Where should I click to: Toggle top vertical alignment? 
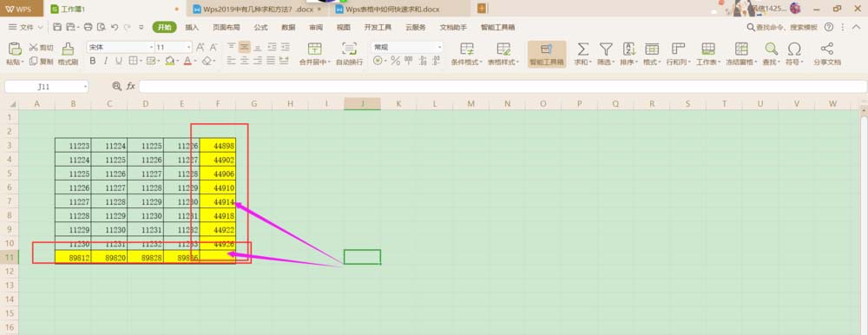(232, 47)
